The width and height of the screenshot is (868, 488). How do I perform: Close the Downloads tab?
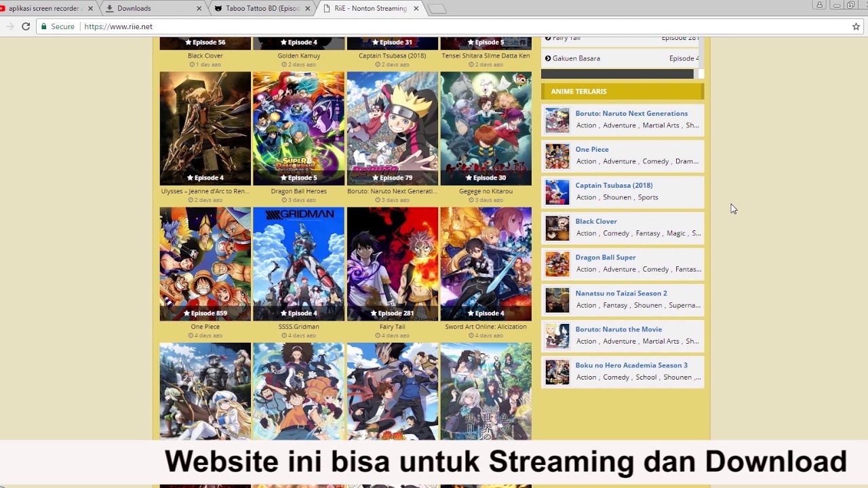tap(199, 9)
